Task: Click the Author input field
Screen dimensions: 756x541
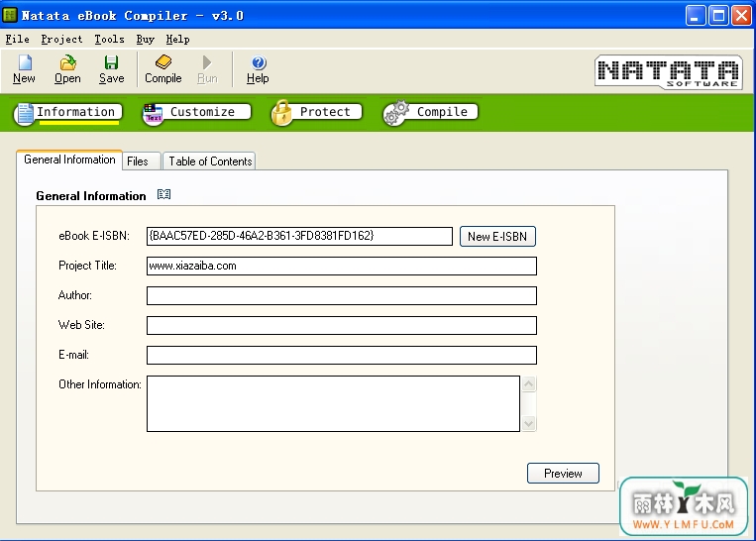Action: tap(342, 295)
